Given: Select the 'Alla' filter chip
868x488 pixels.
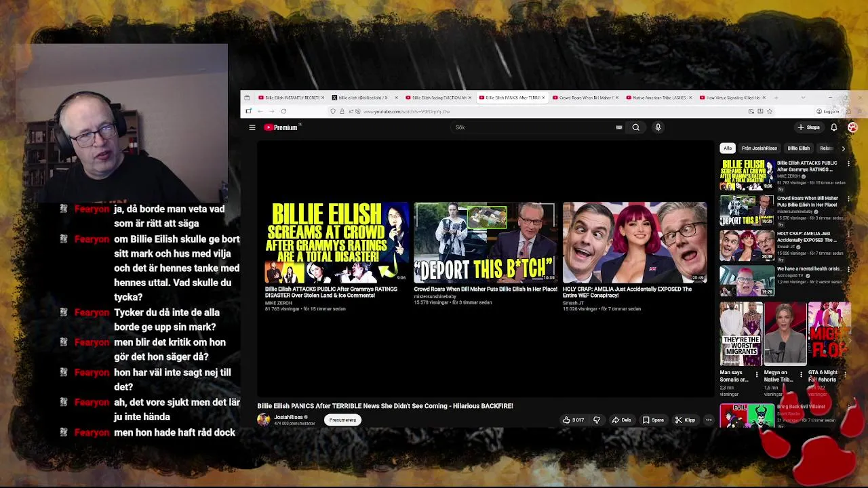Looking at the screenshot, I should pos(728,148).
